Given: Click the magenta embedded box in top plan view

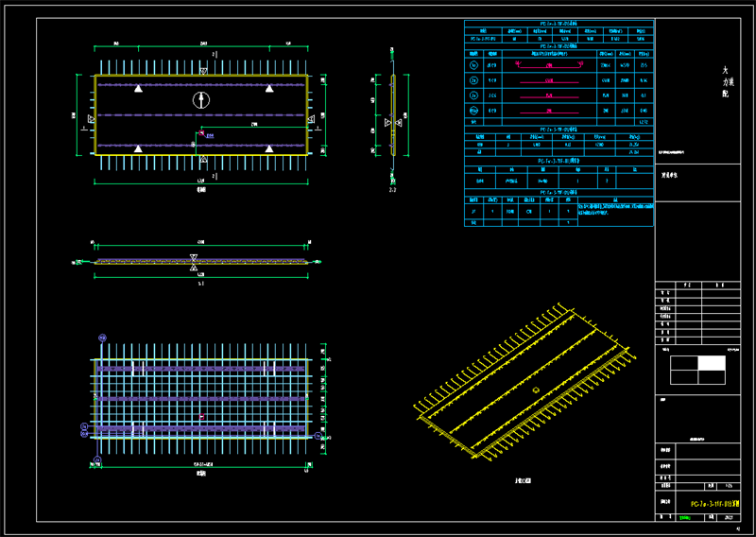Looking at the screenshot, I should (201, 133).
